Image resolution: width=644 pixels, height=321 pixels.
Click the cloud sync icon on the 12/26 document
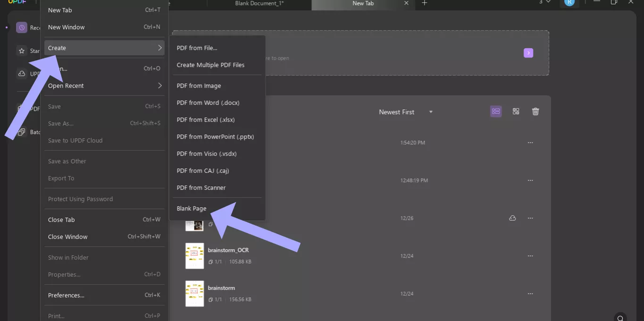(x=512, y=218)
